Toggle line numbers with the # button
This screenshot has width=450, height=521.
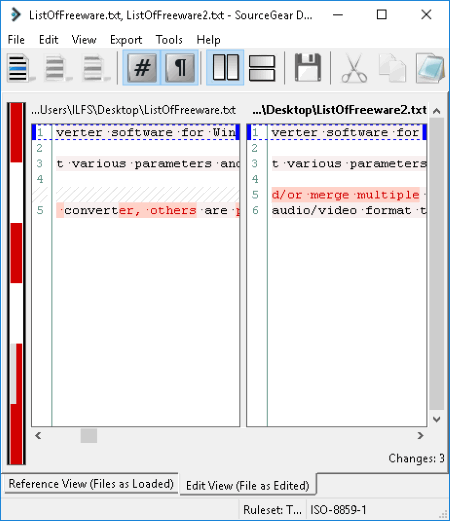(x=142, y=68)
